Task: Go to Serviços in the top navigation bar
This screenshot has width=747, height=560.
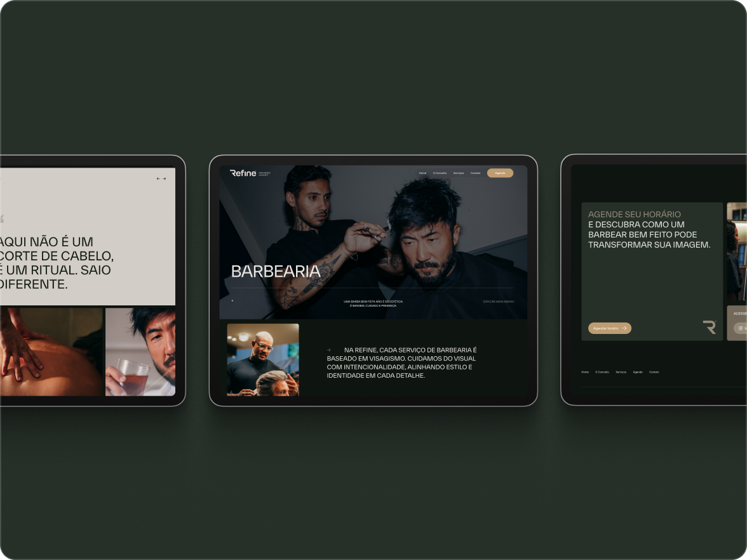Action: tap(459, 173)
